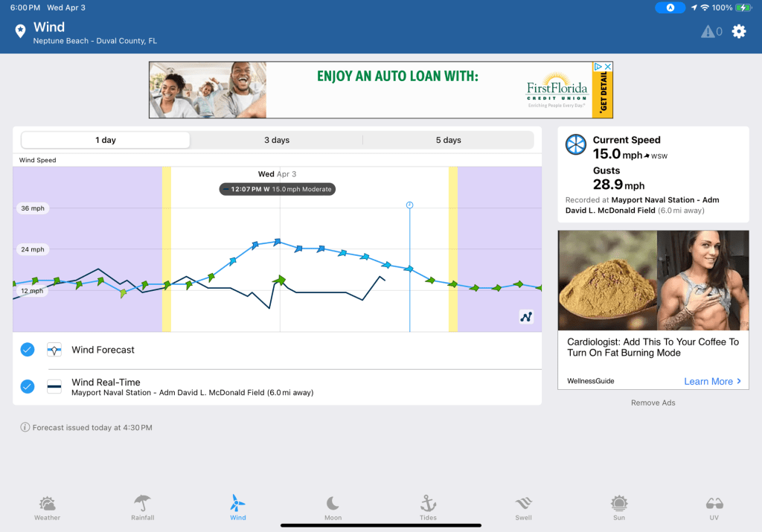Tap the location pin icon

pos(20,31)
